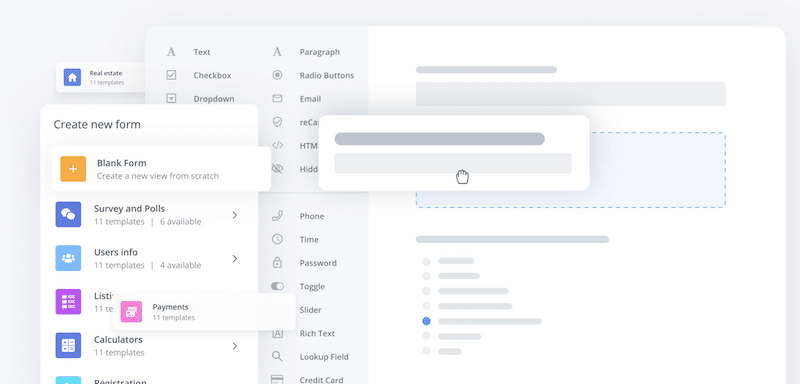Click the Real estate house icon
Screen dimensions: 800x384
(x=72, y=78)
